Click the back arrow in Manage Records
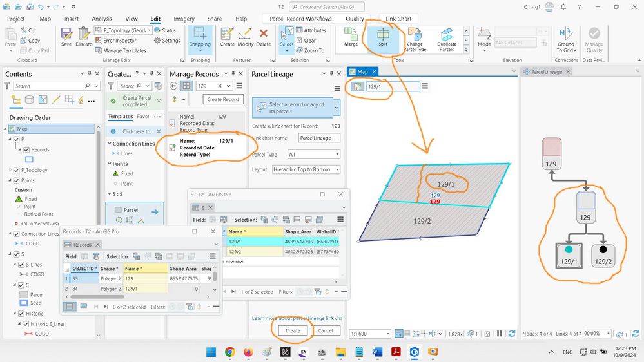The image size is (644, 362). pos(173,86)
